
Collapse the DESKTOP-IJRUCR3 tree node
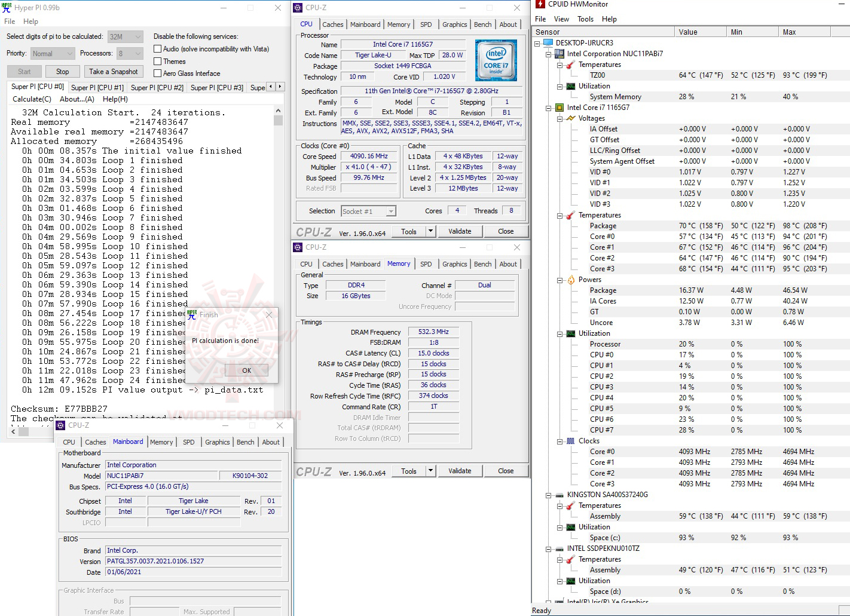pyautogui.click(x=537, y=43)
